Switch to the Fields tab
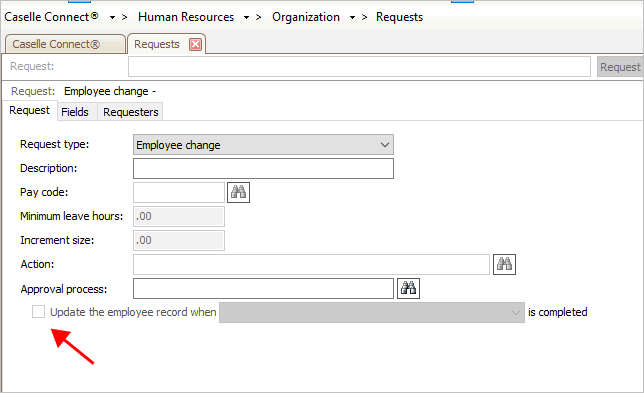The width and height of the screenshot is (644, 393). coord(75,112)
